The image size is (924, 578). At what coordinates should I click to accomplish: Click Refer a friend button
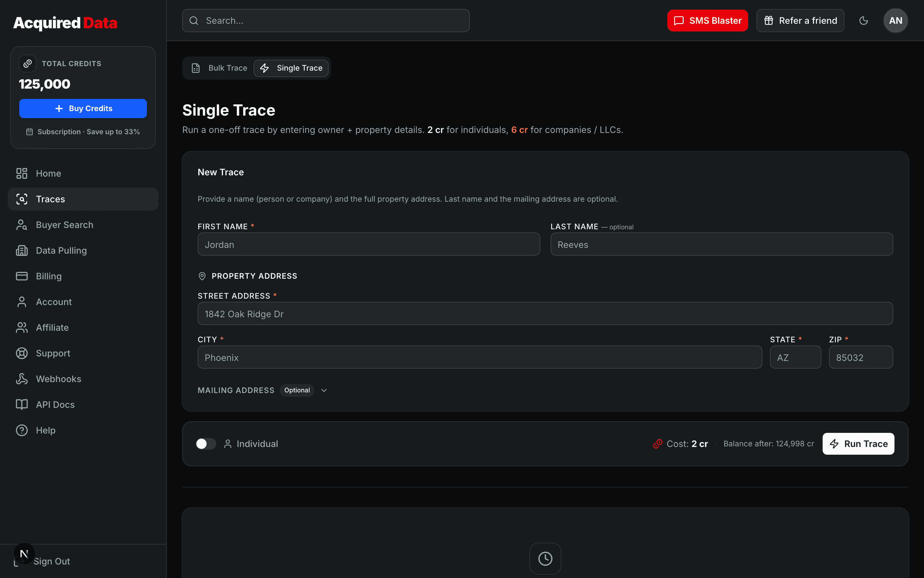point(800,21)
